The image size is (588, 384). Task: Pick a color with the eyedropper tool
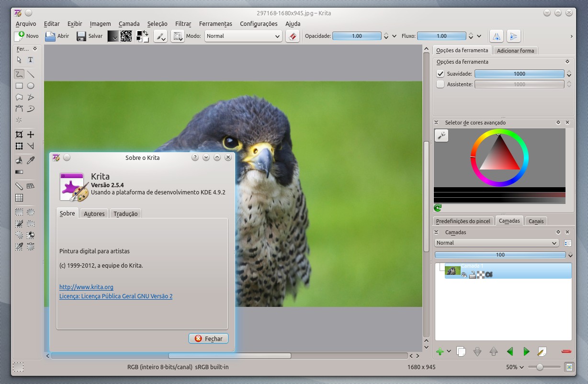(x=31, y=160)
